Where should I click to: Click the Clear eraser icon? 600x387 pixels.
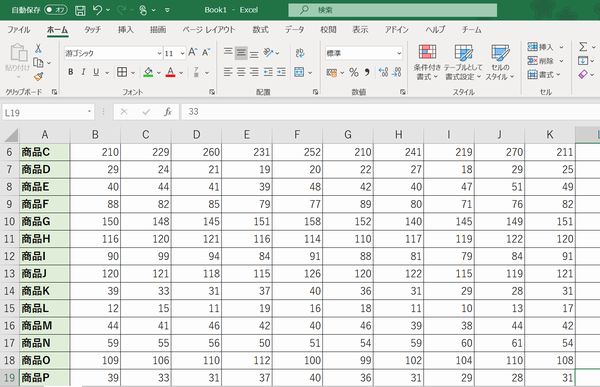click(583, 74)
